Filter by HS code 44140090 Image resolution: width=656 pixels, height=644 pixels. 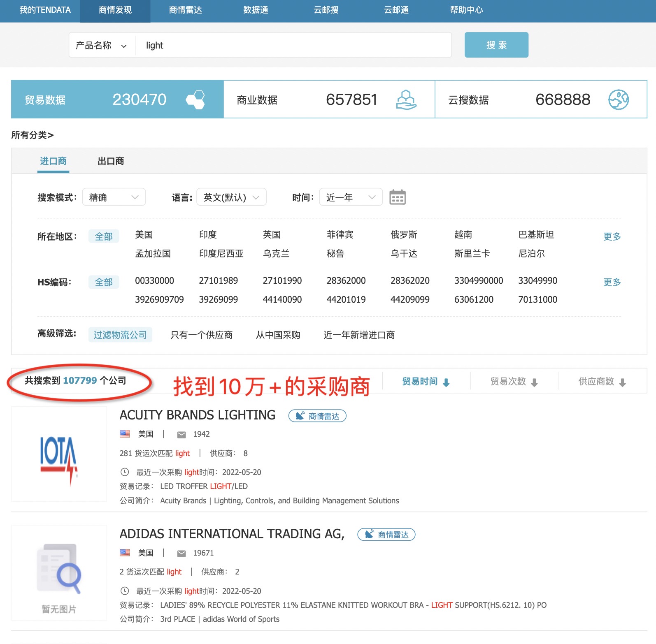point(282,299)
